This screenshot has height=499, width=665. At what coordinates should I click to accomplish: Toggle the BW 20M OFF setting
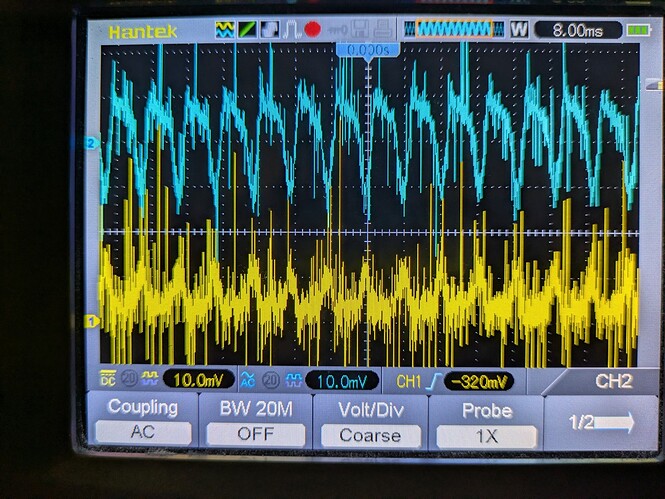click(x=256, y=434)
